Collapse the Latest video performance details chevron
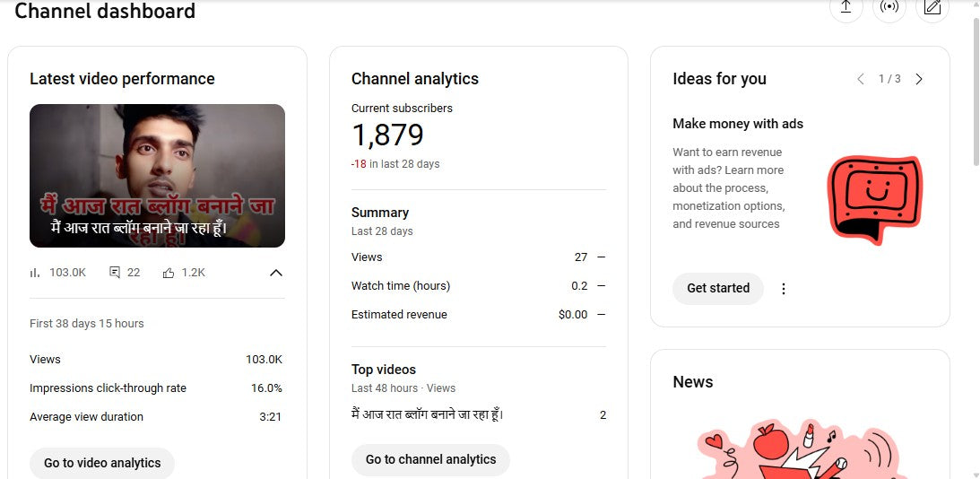This screenshot has width=980, height=479. click(x=276, y=273)
